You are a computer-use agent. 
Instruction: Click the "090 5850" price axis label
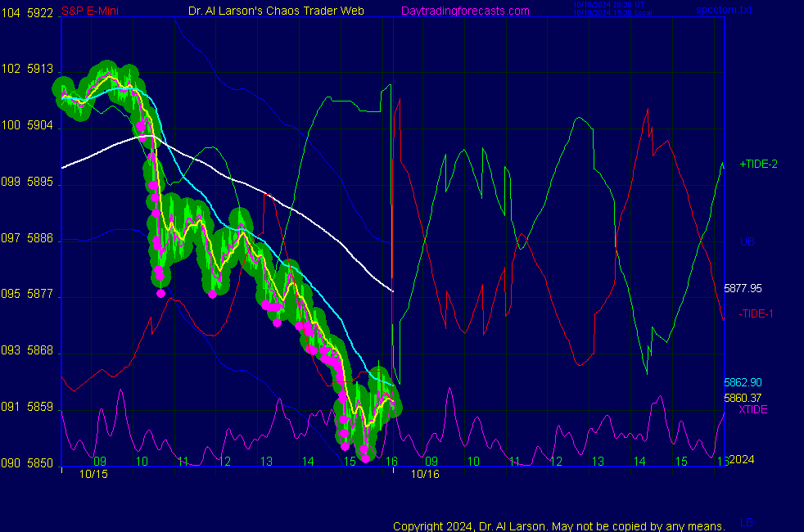[27, 463]
